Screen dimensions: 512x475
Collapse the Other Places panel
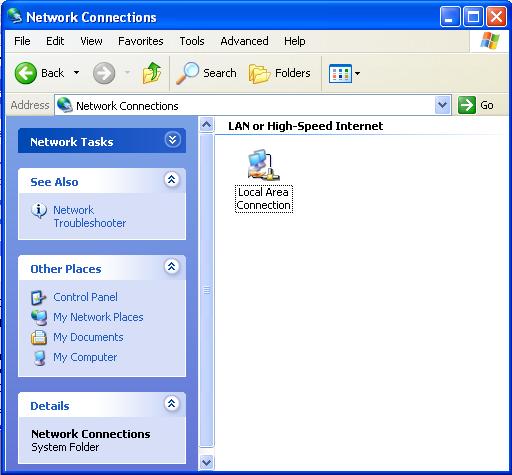[x=172, y=267]
